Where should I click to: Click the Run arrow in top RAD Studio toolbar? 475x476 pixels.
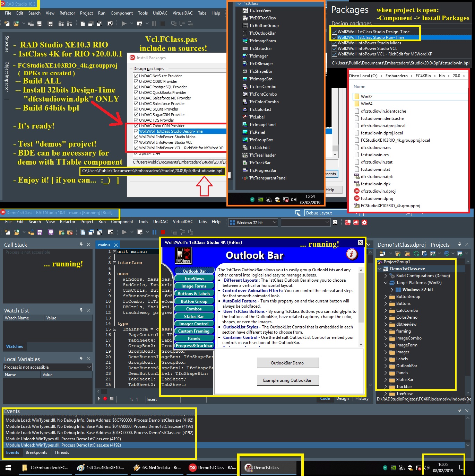[124, 24]
